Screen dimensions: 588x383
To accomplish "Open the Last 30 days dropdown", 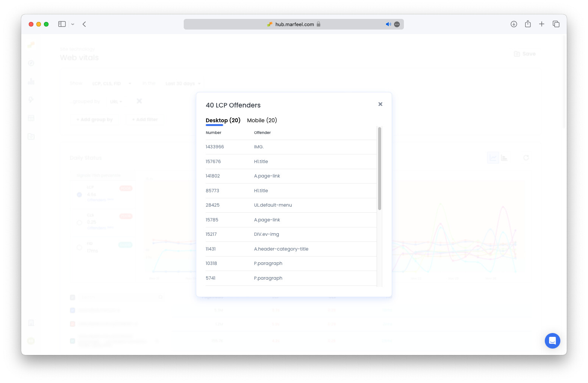I will tap(183, 84).
